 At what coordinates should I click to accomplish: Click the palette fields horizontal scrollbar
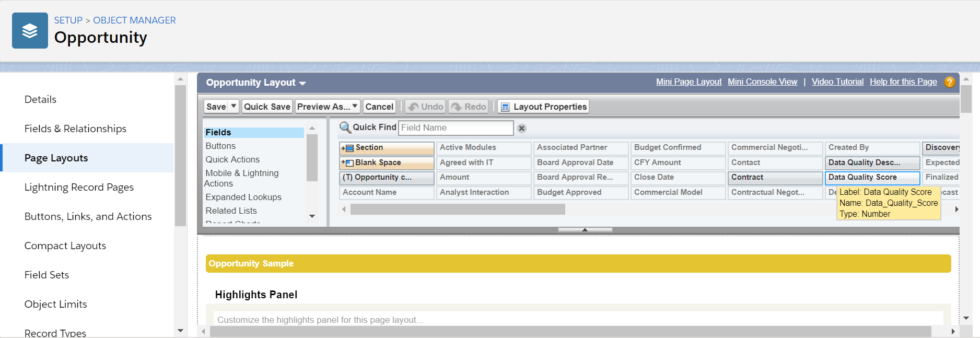[x=457, y=209]
